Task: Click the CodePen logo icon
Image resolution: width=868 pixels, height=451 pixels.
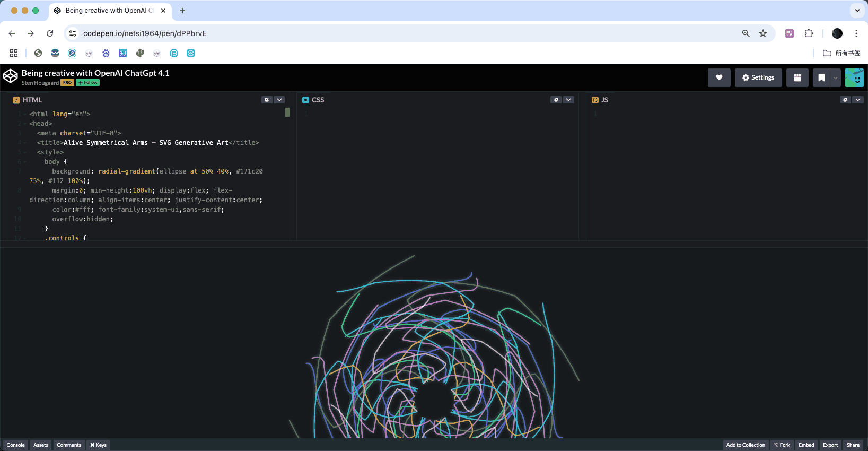Action: coord(11,76)
